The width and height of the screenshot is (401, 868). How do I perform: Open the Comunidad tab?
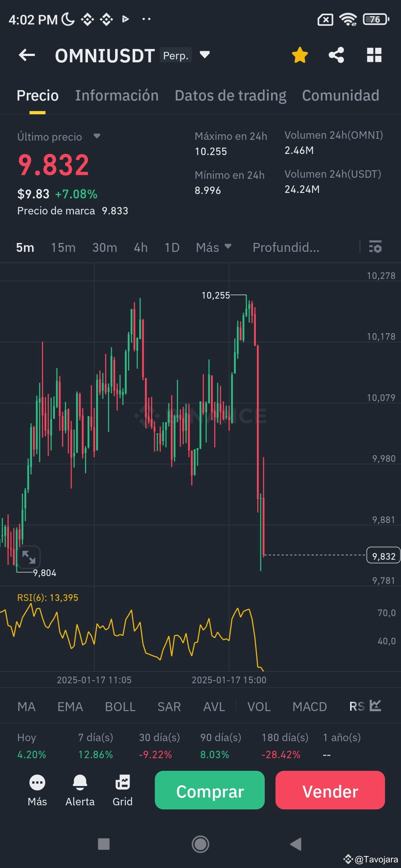click(340, 96)
